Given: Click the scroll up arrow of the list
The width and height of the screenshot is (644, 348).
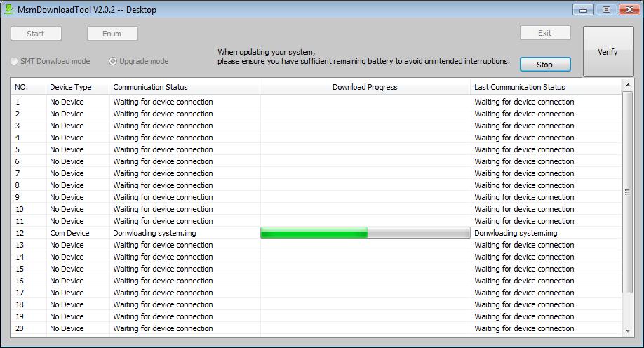Looking at the screenshot, I should click(627, 86).
